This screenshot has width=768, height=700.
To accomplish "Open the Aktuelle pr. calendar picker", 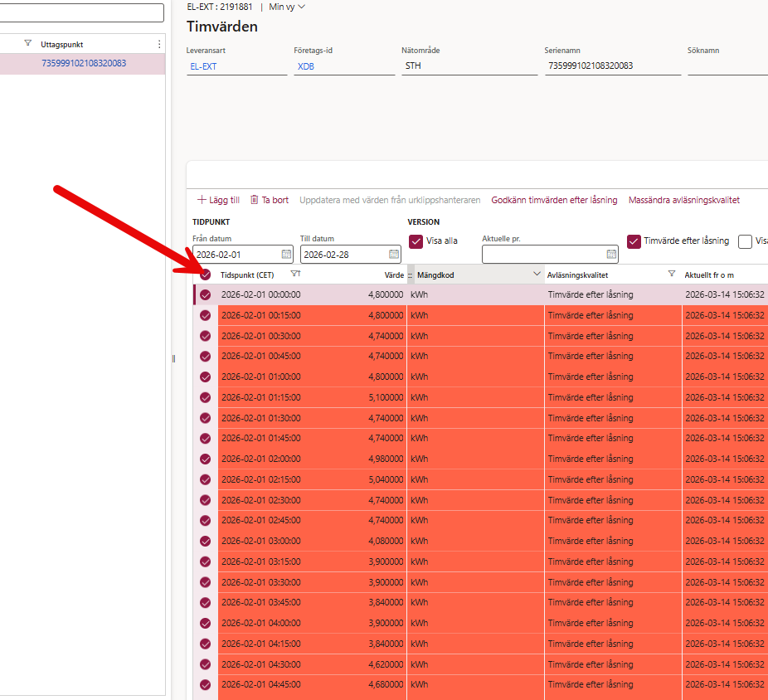I will pyautogui.click(x=611, y=255).
